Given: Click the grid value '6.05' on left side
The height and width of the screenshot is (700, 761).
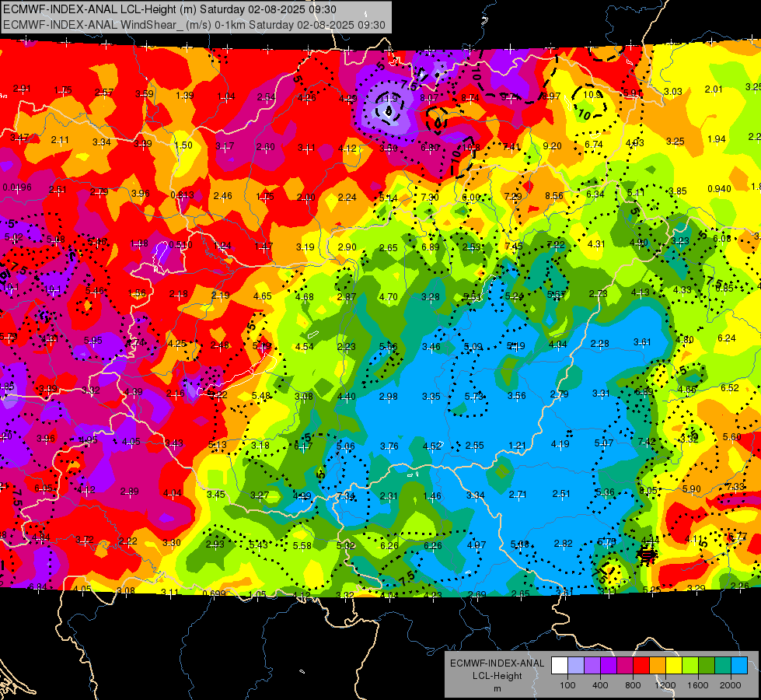Looking at the screenshot, I should click(x=44, y=488).
